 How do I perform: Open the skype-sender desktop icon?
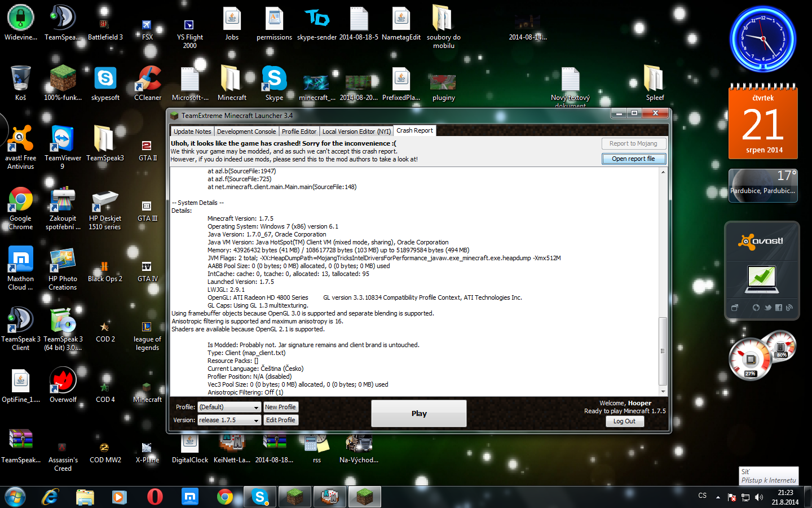pyautogui.click(x=317, y=24)
